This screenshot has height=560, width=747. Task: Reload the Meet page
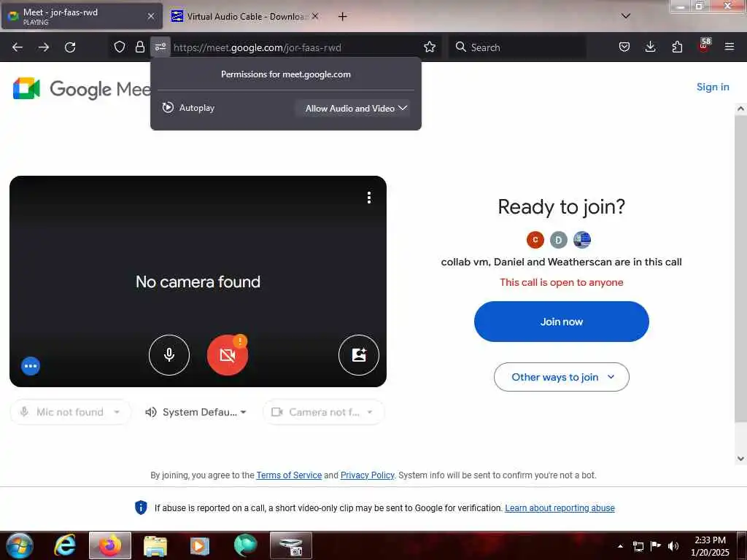[x=70, y=47]
